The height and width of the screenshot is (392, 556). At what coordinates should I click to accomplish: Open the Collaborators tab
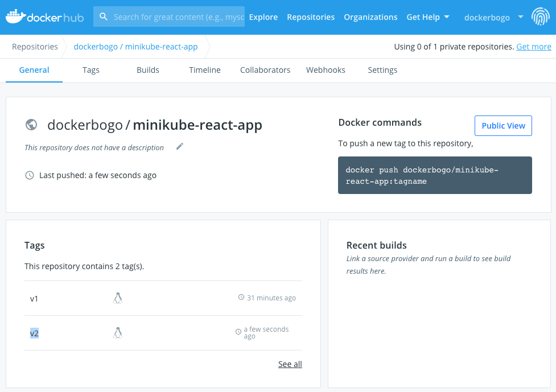[x=265, y=70]
